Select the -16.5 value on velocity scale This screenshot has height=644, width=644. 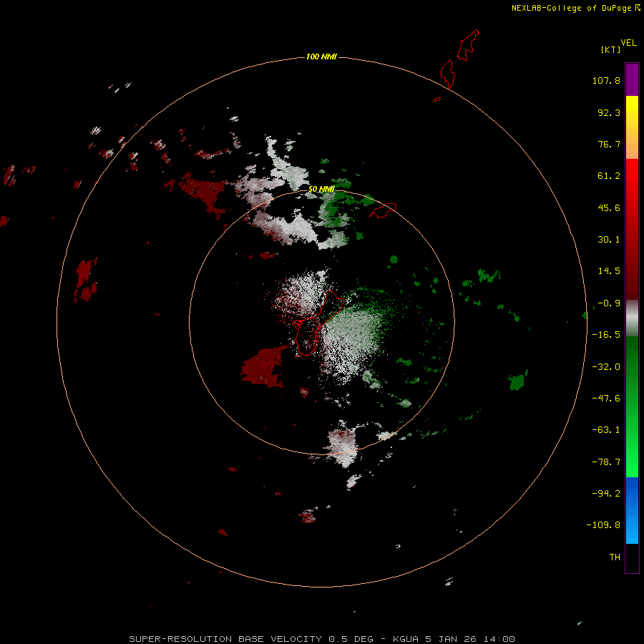(606, 335)
